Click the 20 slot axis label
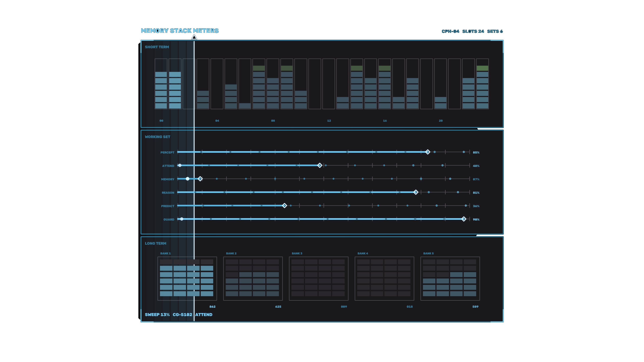 pyautogui.click(x=441, y=121)
